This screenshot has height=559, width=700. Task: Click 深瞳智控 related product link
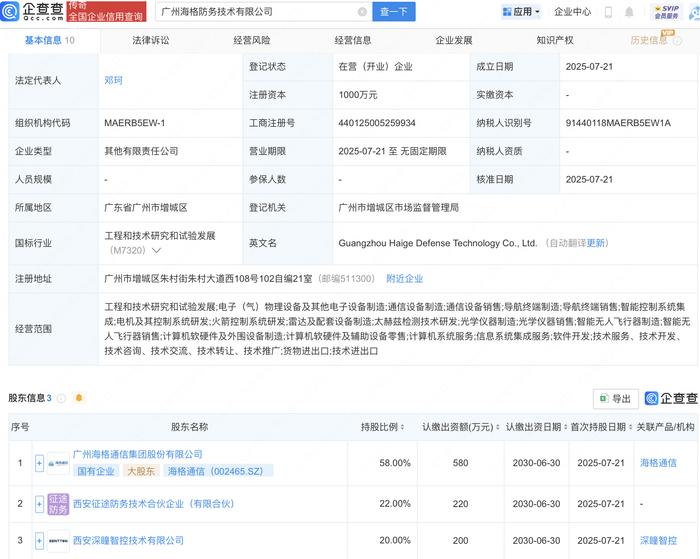(658, 541)
